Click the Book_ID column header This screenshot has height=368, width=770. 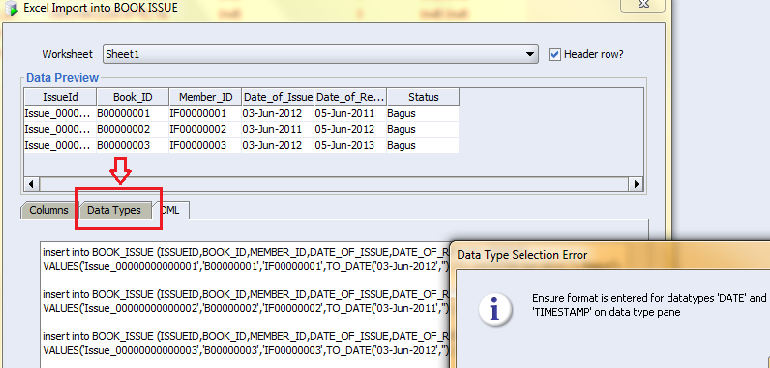(133, 97)
